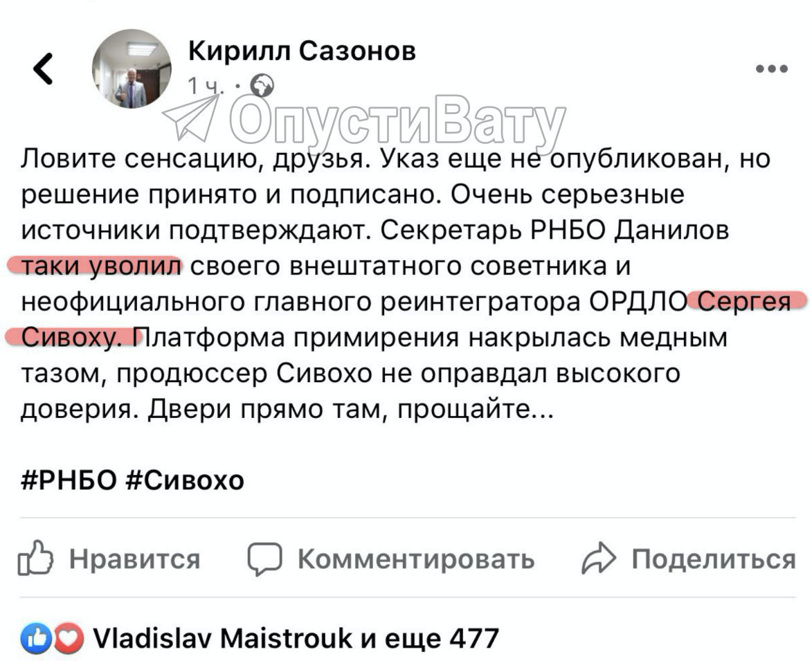Open the #РНБО hashtag
This screenshot has width=812, height=661.
pyautogui.click(x=69, y=480)
